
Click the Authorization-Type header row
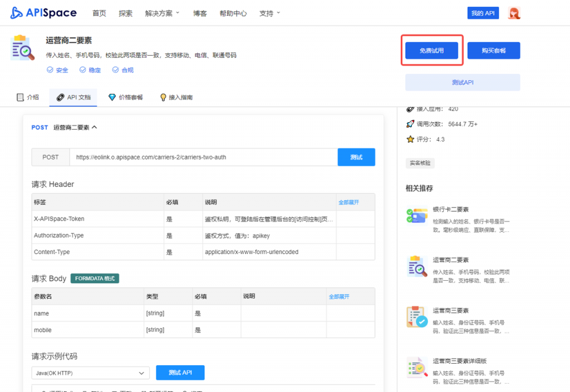pyautogui.click(x=203, y=236)
